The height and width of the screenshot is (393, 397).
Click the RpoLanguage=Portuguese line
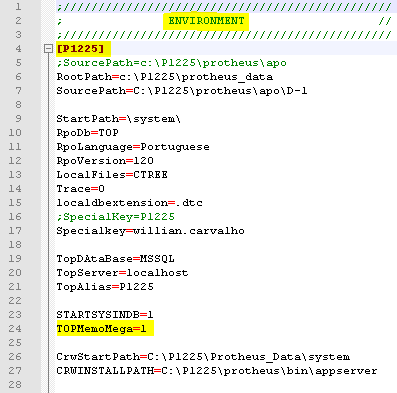tap(133, 147)
